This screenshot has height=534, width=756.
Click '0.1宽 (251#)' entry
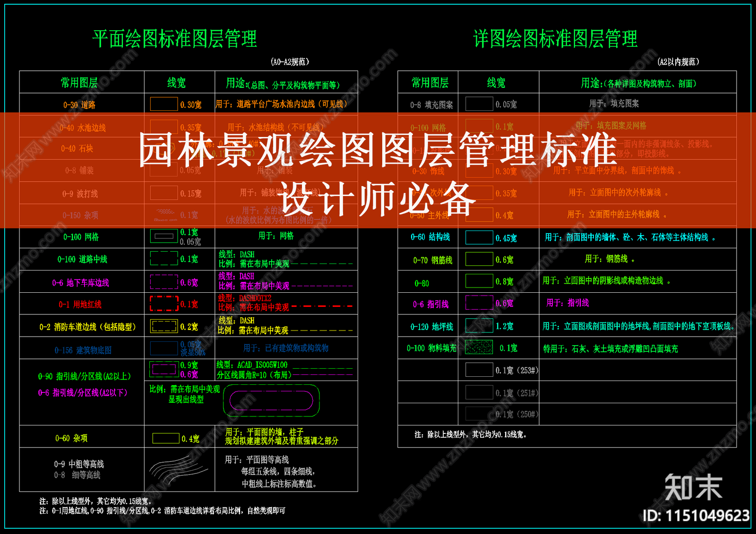pos(517,393)
